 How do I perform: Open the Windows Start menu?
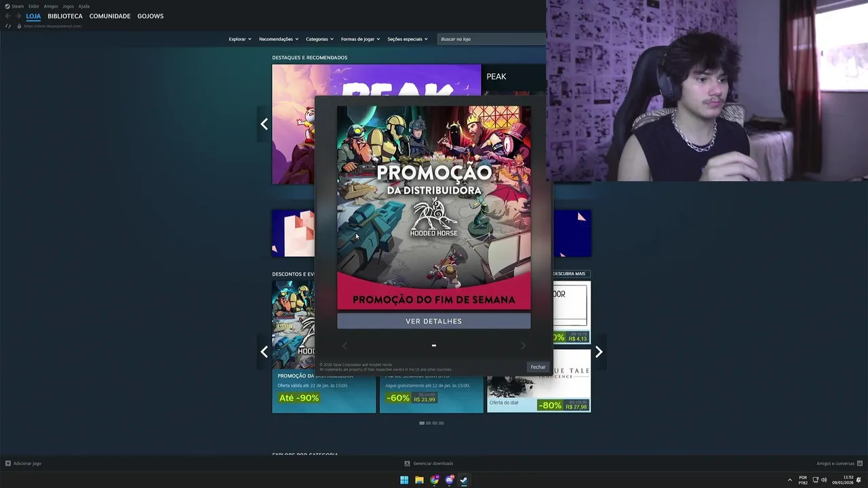pos(404,480)
